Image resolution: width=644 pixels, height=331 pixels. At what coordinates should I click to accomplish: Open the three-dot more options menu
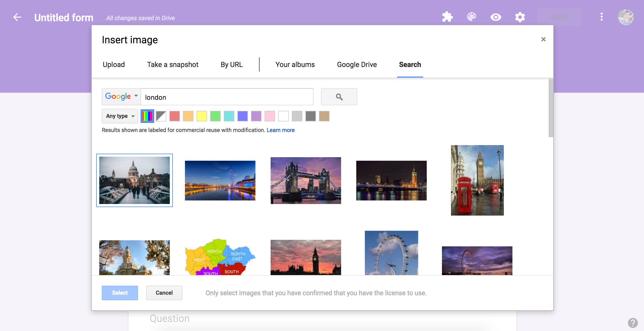point(601,17)
